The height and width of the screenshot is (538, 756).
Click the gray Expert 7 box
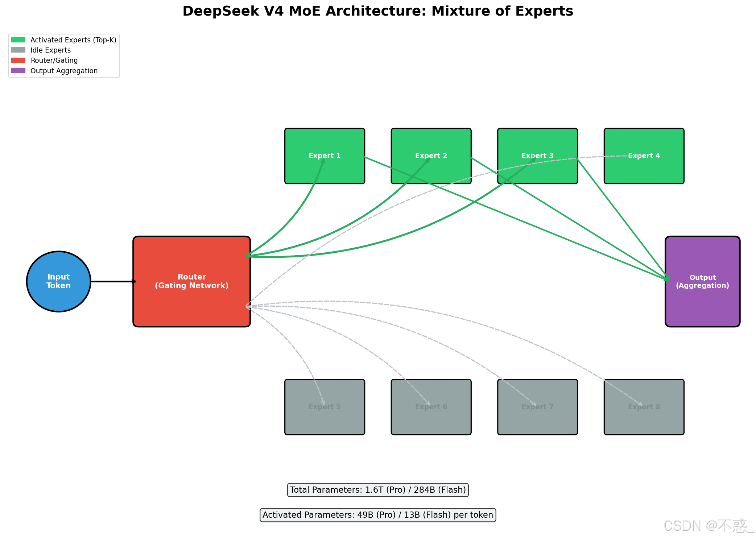point(538,407)
